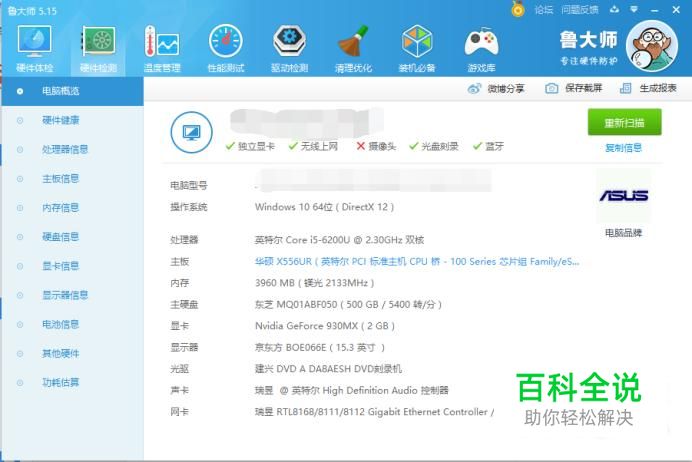Image resolution: width=692 pixels, height=462 pixels.
Task: Open 论坛 forum link in title bar
Action: click(x=543, y=10)
